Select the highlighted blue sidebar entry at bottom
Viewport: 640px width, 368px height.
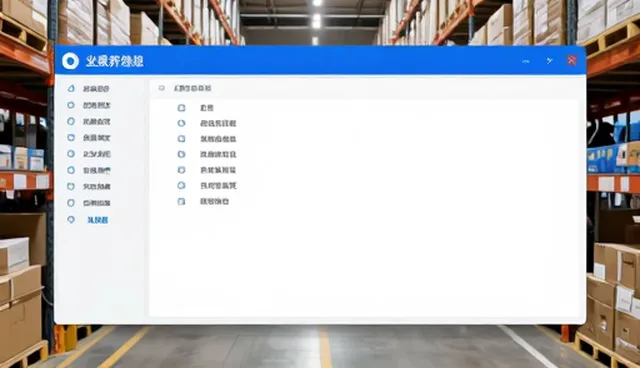click(89, 220)
